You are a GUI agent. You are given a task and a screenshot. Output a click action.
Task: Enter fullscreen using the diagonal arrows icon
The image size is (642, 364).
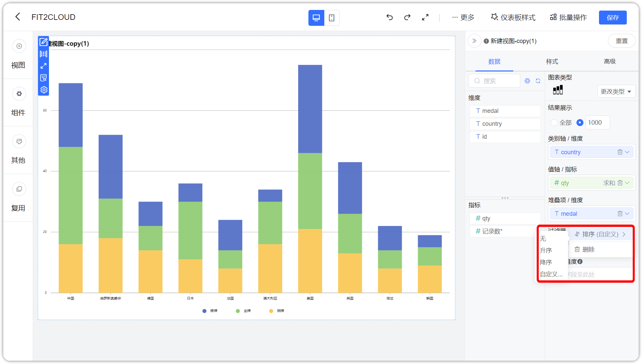425,17
